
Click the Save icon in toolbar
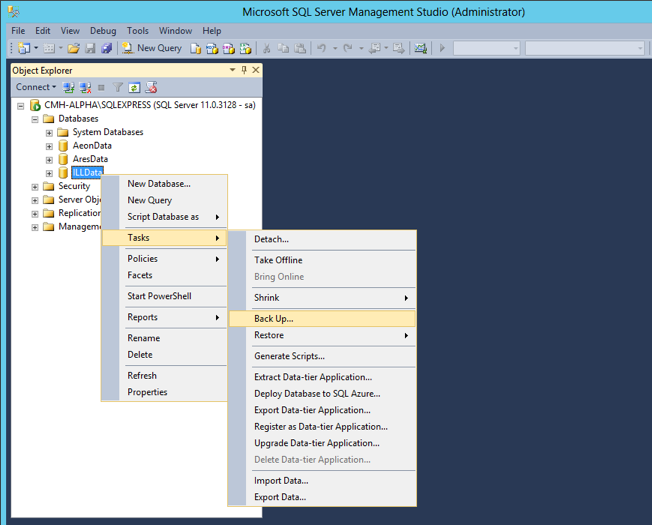(91, 48)
